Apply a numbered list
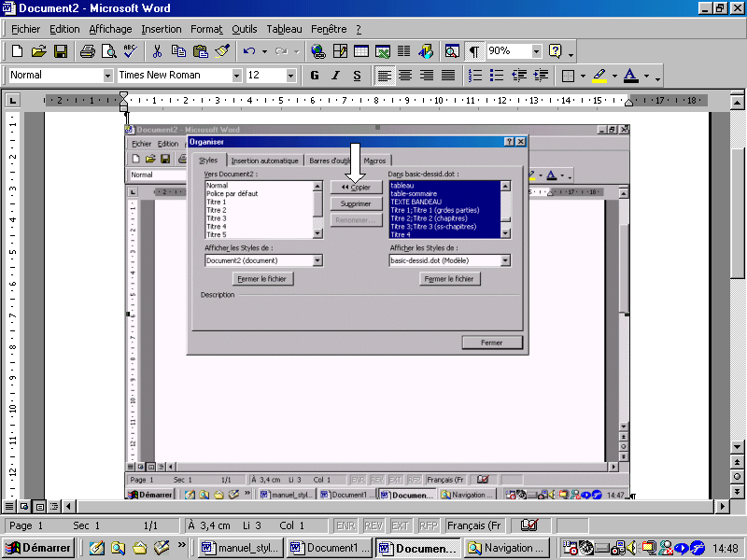The height and width of the screenshot is (560, 747). 475,76
